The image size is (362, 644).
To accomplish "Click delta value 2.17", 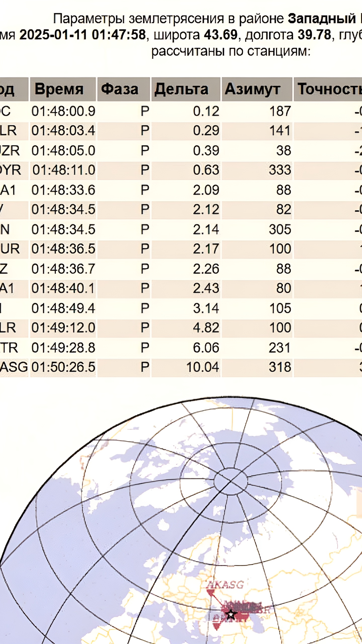I will coord(206,249).
